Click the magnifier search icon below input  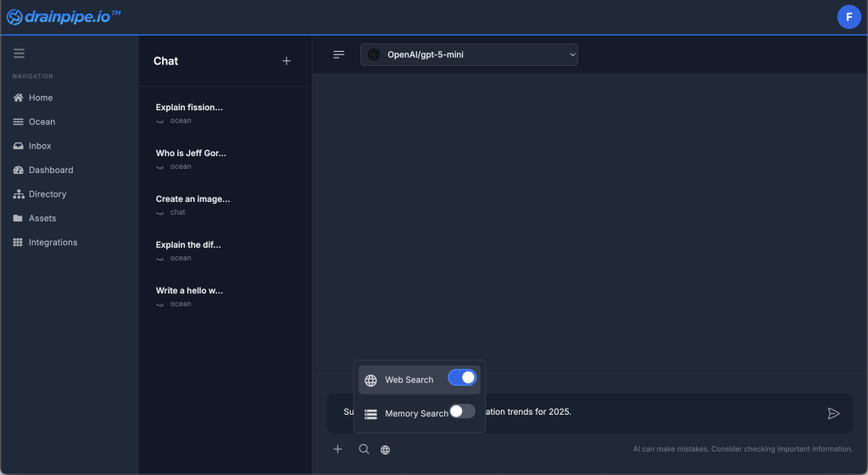click(364, 450)
